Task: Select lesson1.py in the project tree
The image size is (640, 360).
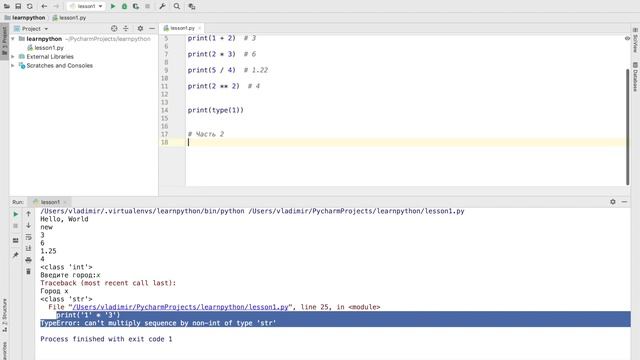Action: tap(45, 48)
